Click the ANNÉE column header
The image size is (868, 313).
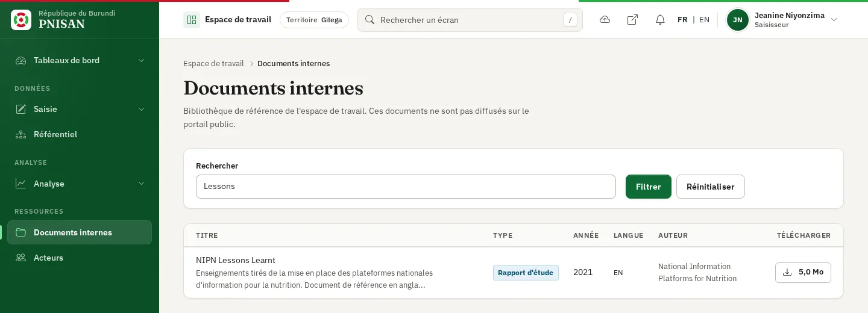(586, 235)
